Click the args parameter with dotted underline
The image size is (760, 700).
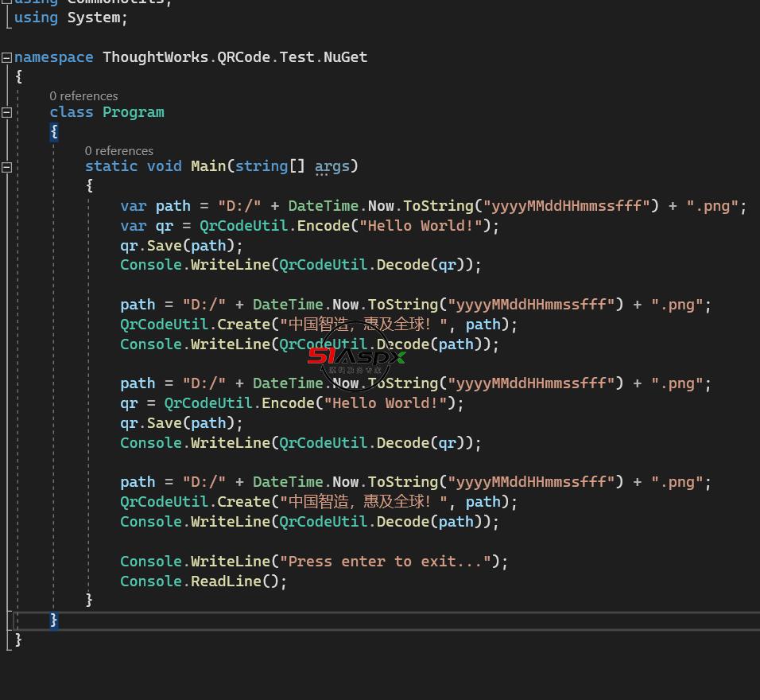[x=332, y=166]
